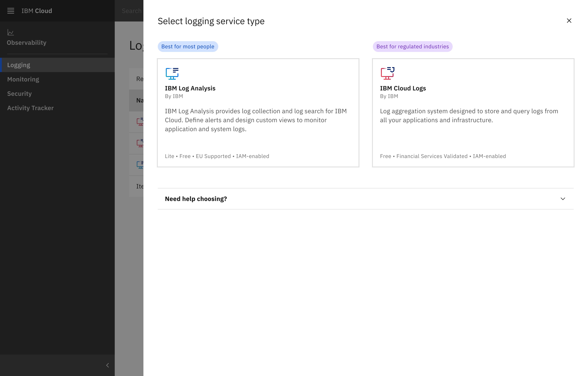Click the IBM Cloud logo text
The image size is (588, 376).
[37, 11]
